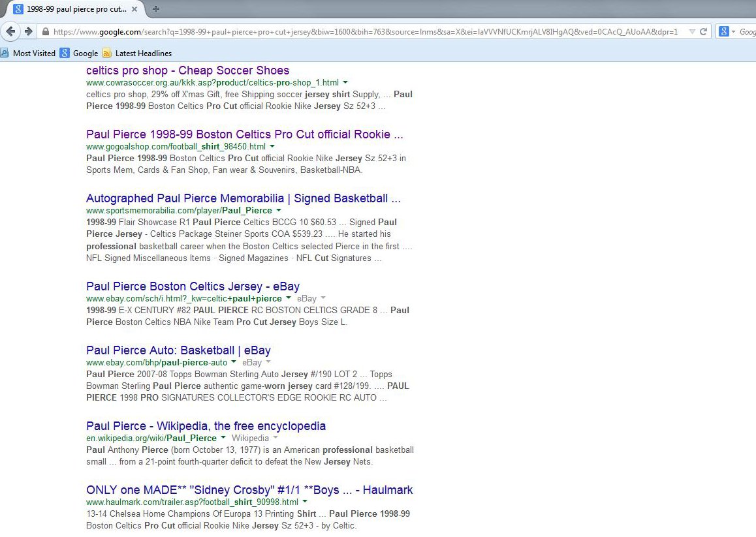Screen dimensions: 756x537
Task: Click the en.wikipedia.org/wiki/Paul_Pierce URL text
Action: [151, 438]
